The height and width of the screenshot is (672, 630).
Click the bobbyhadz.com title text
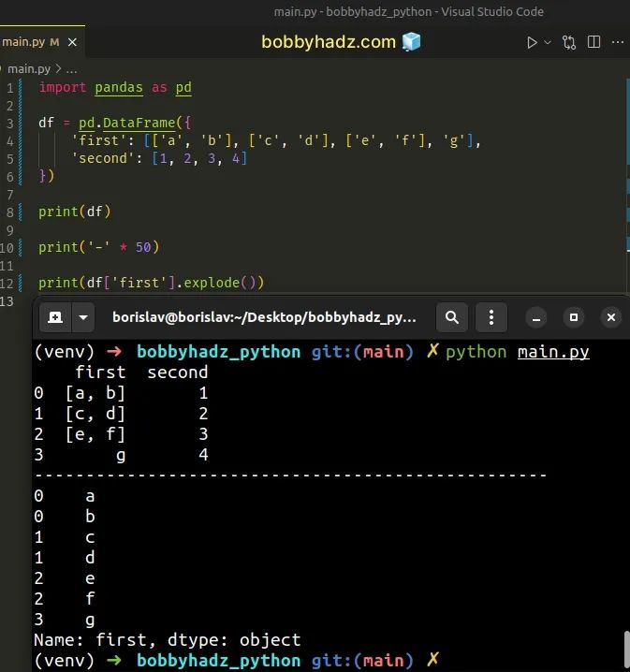(329, 42)
